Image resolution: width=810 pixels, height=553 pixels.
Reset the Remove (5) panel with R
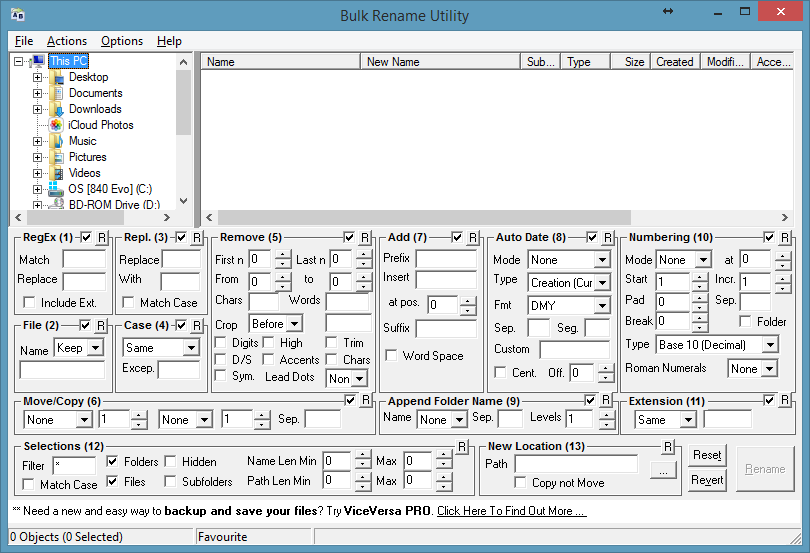(365, 238)
